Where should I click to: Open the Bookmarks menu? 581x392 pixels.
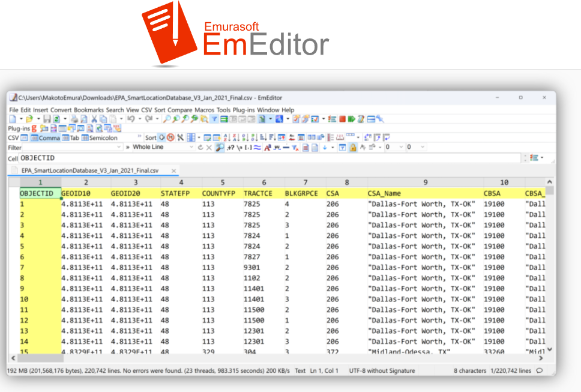point(89,110)
